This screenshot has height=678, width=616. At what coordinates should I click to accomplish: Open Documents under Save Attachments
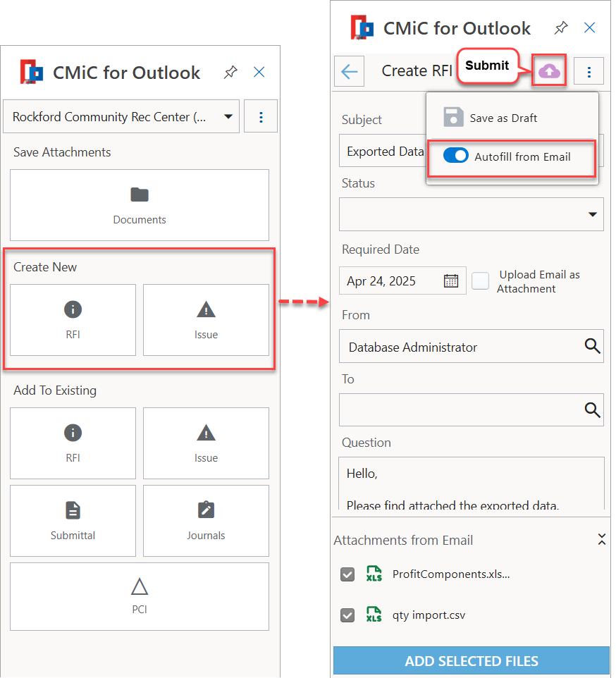coord(140,205)
